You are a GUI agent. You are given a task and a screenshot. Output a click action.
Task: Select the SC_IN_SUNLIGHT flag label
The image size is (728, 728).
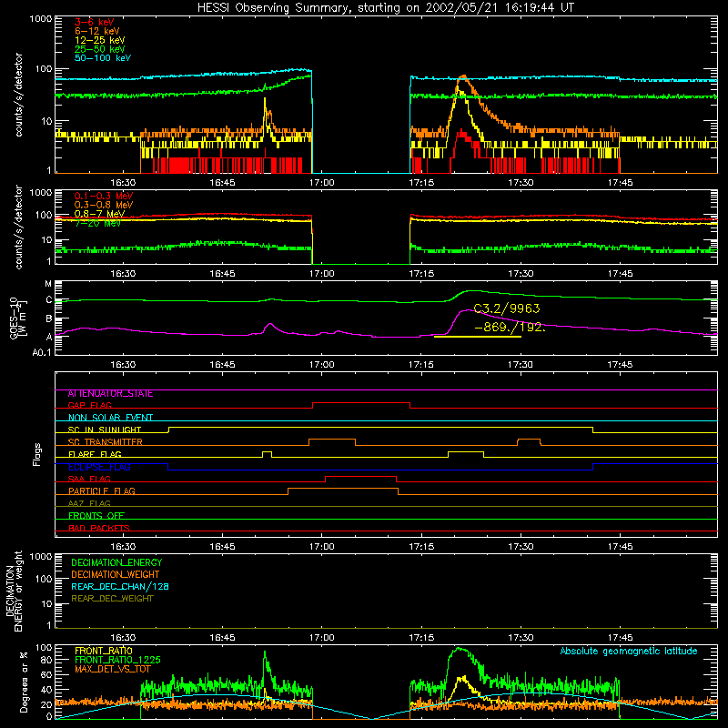click(x=105, y=430)
